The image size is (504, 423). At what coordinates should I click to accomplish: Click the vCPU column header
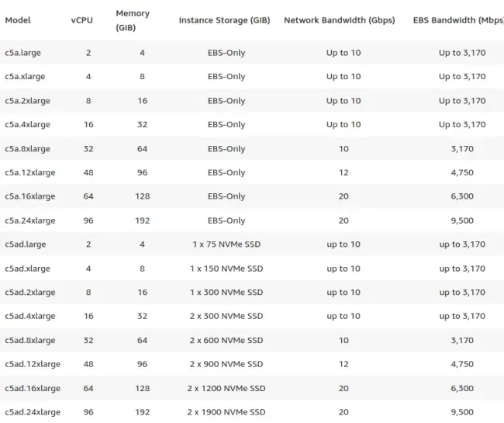tap(82, 20)
